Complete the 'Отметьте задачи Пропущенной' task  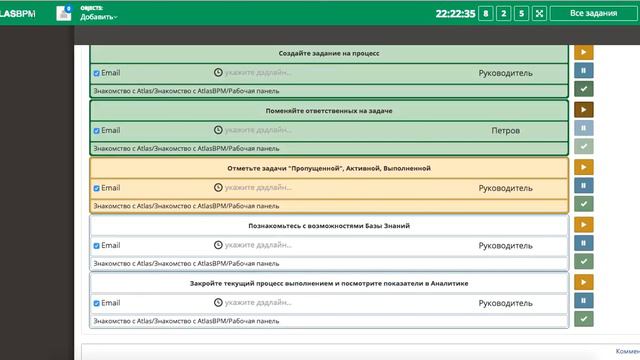584,204
